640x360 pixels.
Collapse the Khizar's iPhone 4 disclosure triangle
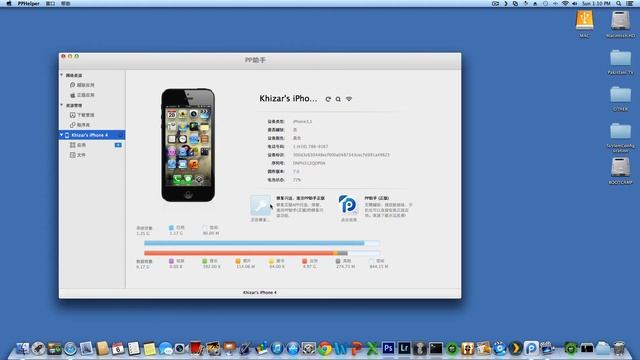(x=62, y=135)
